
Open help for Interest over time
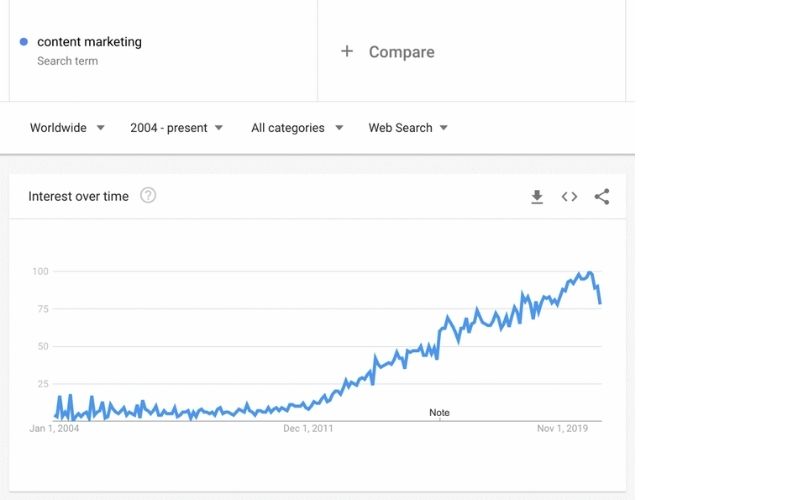[x=148, y=195]
